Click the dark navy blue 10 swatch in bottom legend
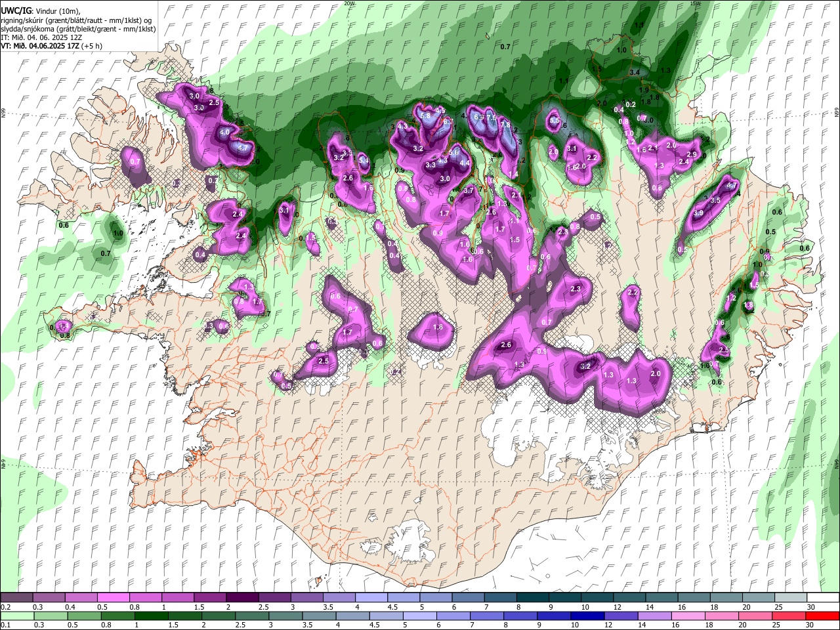Viewport: 840px width, 630px height. (x=587, y=616)
